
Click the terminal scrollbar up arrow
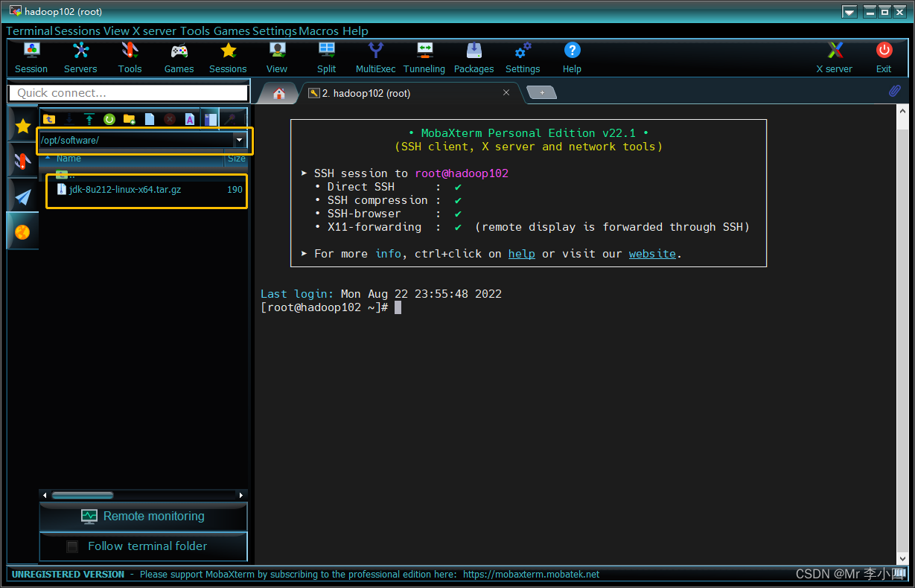point(902,111)
